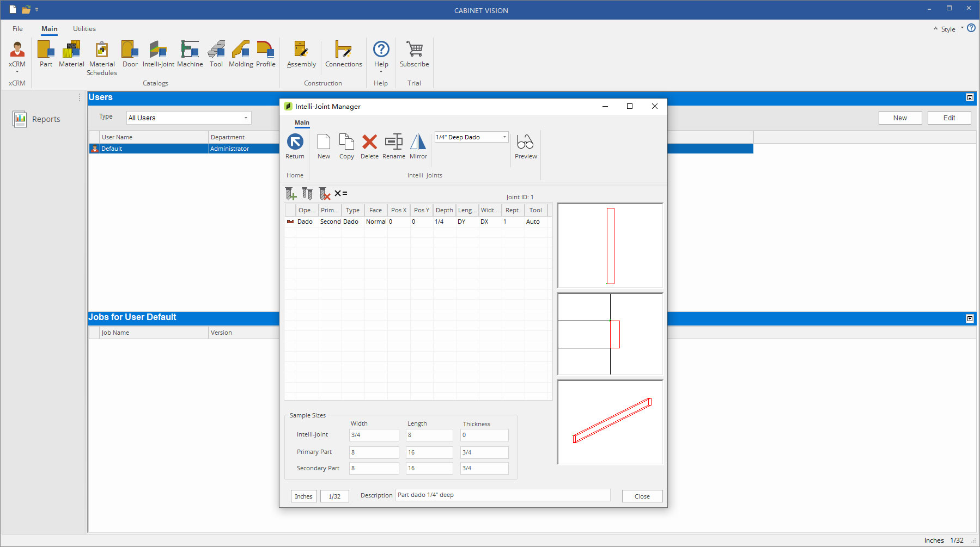
Task: Click the Close button in the dialog
Action: coord(642,496)
